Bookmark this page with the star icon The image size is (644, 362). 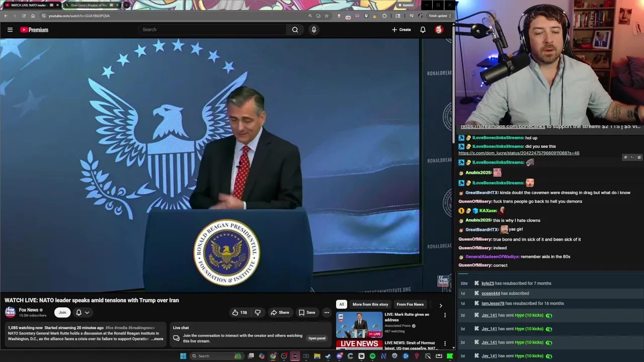pyautogui.click(x=327, y=16)
